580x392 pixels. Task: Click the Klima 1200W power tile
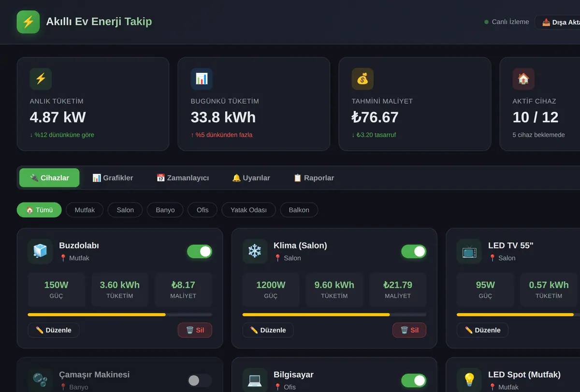coord(271,290)
